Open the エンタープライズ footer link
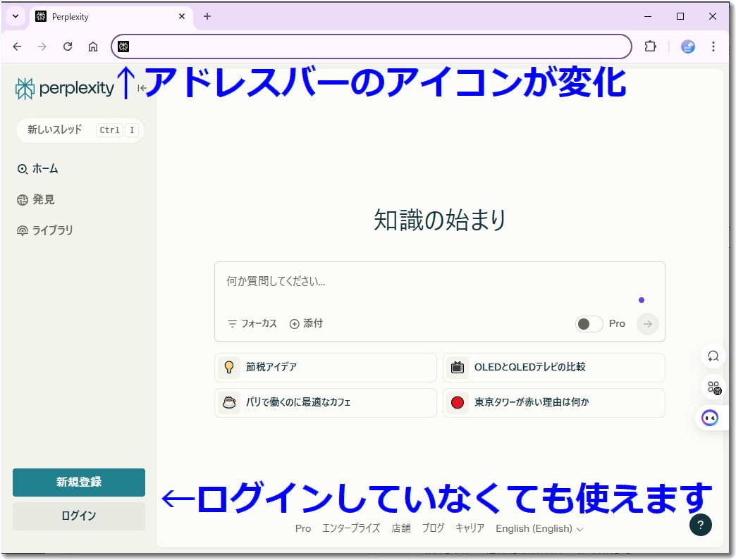Image resolution: width=736 pixels, height=560 pixels. point(351,528)
